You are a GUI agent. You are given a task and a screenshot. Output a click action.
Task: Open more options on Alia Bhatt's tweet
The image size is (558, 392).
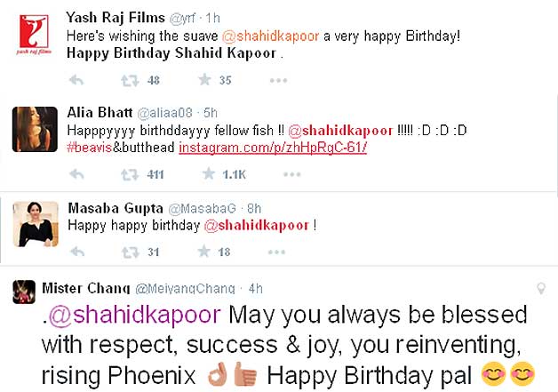[292, 174]
